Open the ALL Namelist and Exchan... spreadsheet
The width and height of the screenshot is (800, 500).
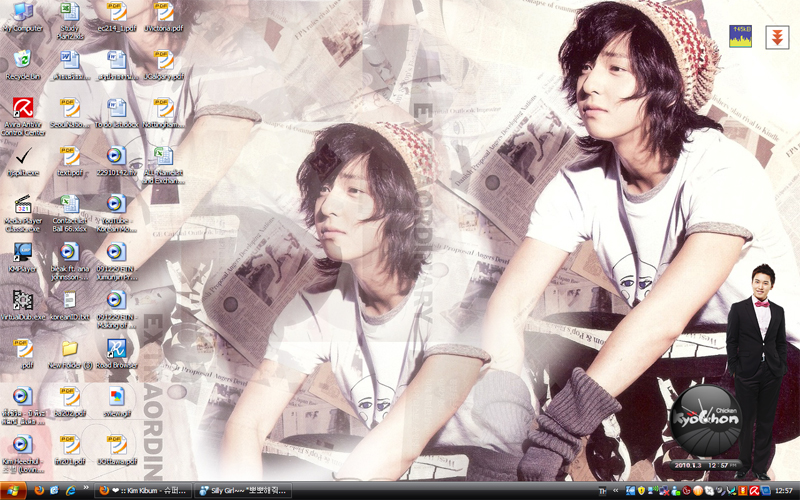pos(163,165)
